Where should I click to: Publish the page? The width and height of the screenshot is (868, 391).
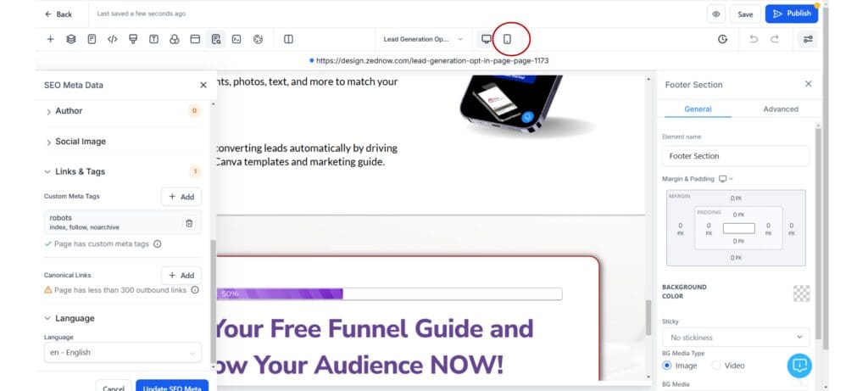pyautogui.click(x=792, y=14)
